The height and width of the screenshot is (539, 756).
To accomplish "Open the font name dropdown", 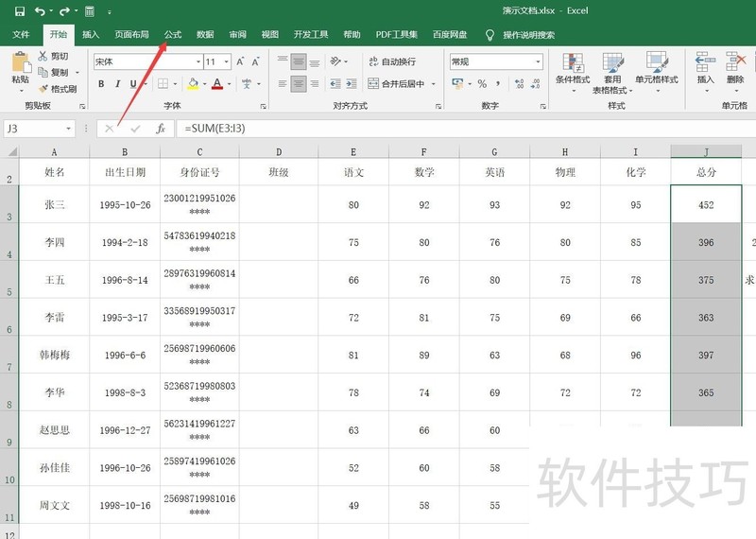I will pyautogui.click(x=194, y=61).
